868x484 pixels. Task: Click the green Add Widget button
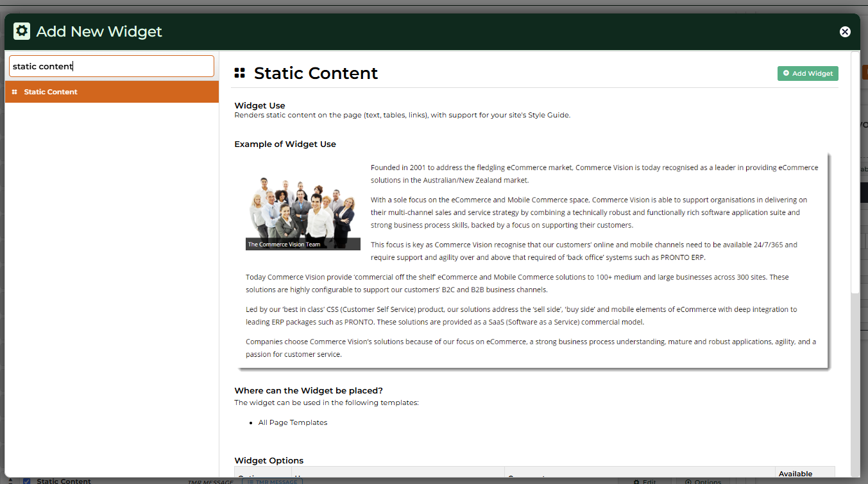click(808, 73)
